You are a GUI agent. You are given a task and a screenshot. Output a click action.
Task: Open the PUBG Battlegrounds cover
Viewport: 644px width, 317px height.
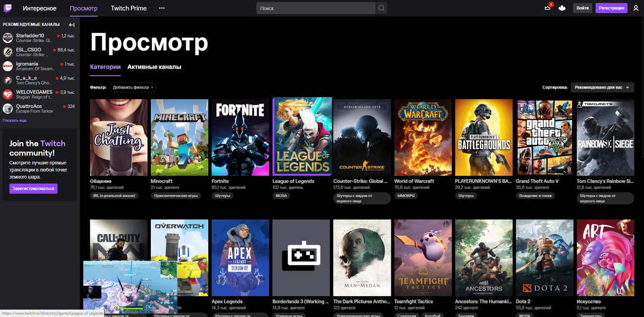point(484,137)
